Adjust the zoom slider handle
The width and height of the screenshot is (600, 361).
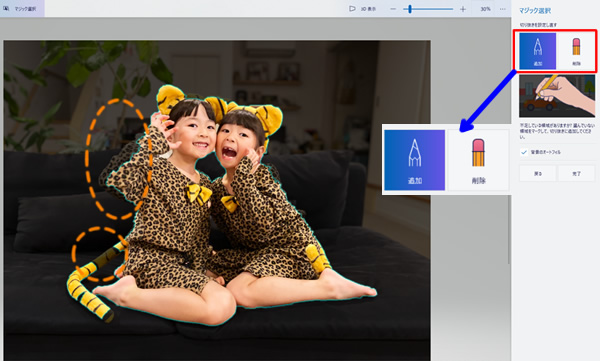[410, 9]
